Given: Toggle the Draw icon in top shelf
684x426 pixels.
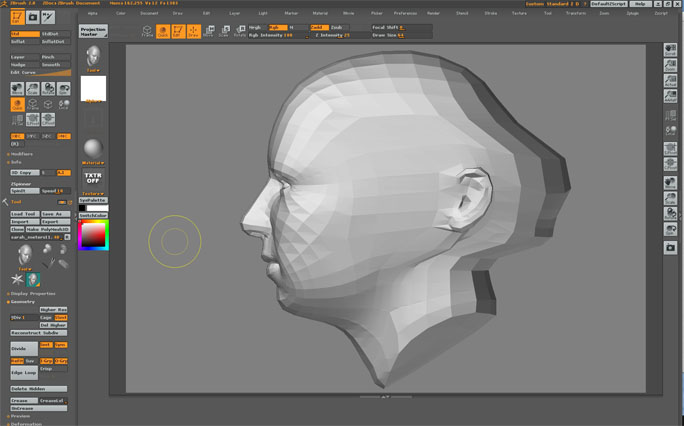Looking at the screenshot, I should tap(194, 31).
